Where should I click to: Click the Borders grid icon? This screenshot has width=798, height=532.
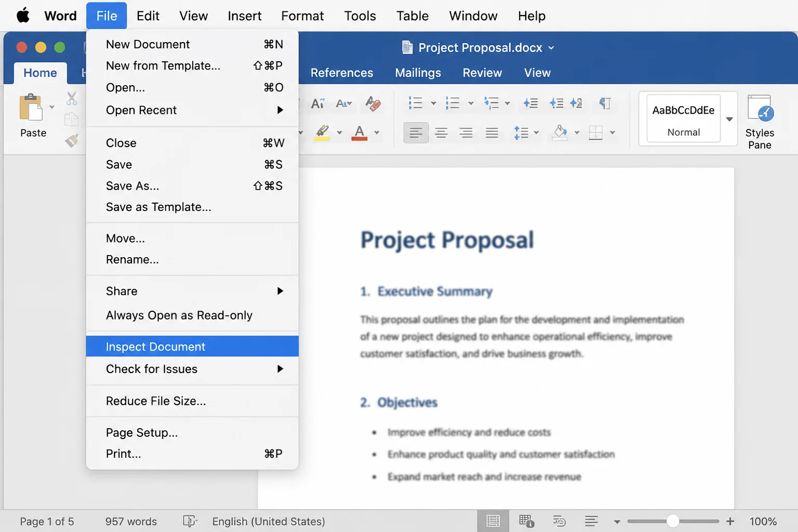596,133
